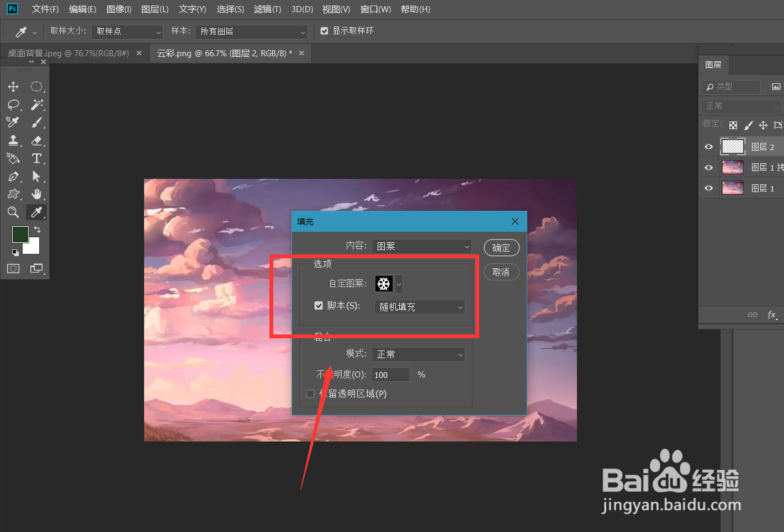This screenshot has width=784, height=532.
Task: Open the 窗口(W) menu
Action: click(375, 9)
